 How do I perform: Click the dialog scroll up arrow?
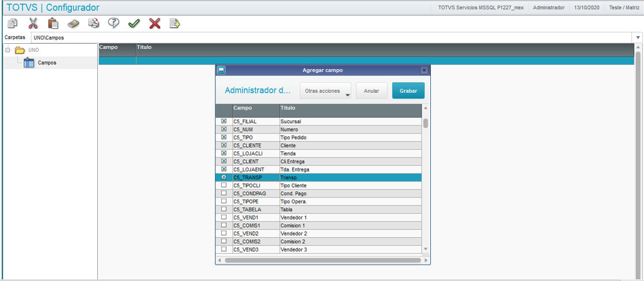pyautogui.click(x=426, y=108)
